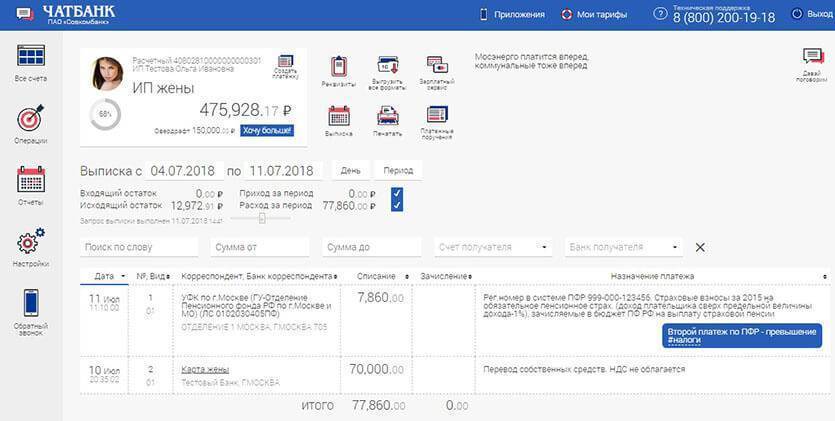Open Настройки in the sidebar
The width and height of the screenshot is (835, 421).
(31, 244)
